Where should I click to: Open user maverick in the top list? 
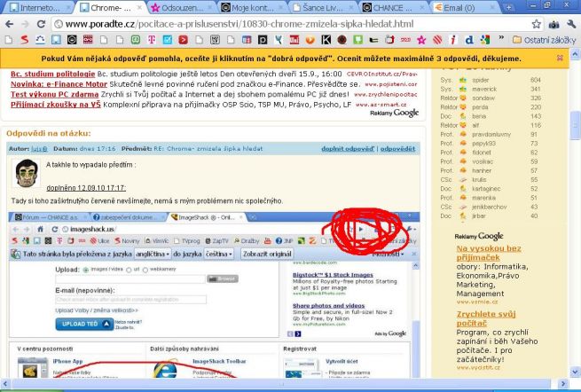coord(484,89)
